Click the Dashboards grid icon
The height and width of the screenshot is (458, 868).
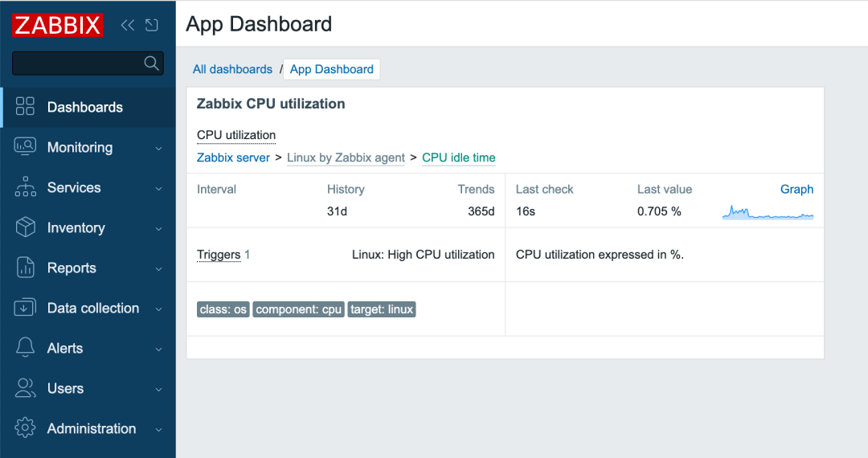26,107
